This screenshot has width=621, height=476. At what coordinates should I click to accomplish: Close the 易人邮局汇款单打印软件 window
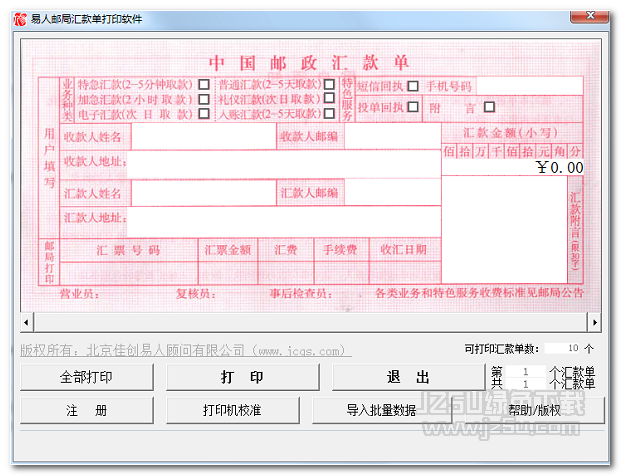coord(590,16)
